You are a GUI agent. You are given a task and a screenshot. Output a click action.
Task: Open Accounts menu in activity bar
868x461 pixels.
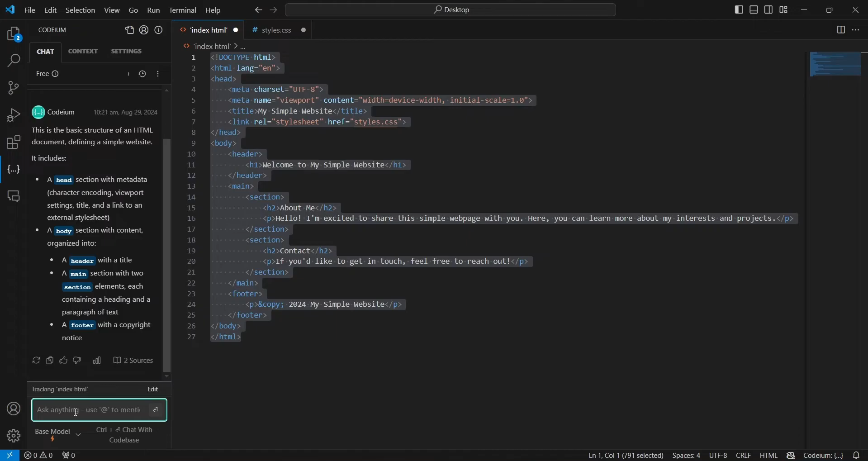pos(14,409)
